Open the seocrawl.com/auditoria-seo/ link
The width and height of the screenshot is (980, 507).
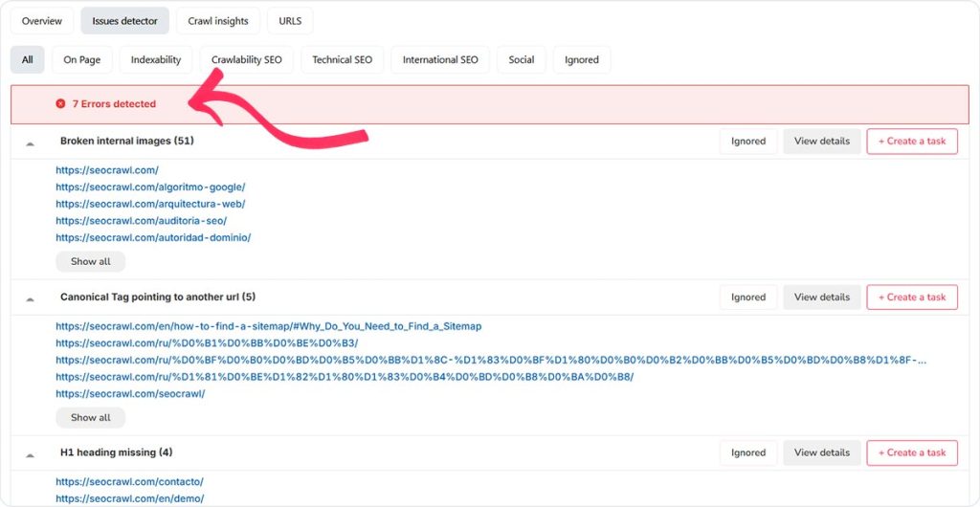[x=141, y=220]
